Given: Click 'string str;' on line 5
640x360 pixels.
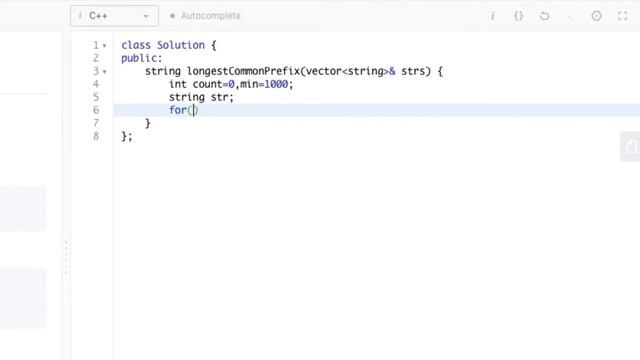Looking at the screenshot, I should [x=201, y=97].
